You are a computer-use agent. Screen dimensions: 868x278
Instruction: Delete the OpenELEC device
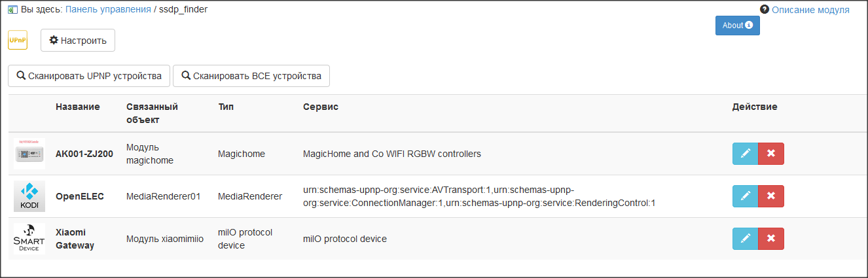pyautogui.click(x=770, y=196)
